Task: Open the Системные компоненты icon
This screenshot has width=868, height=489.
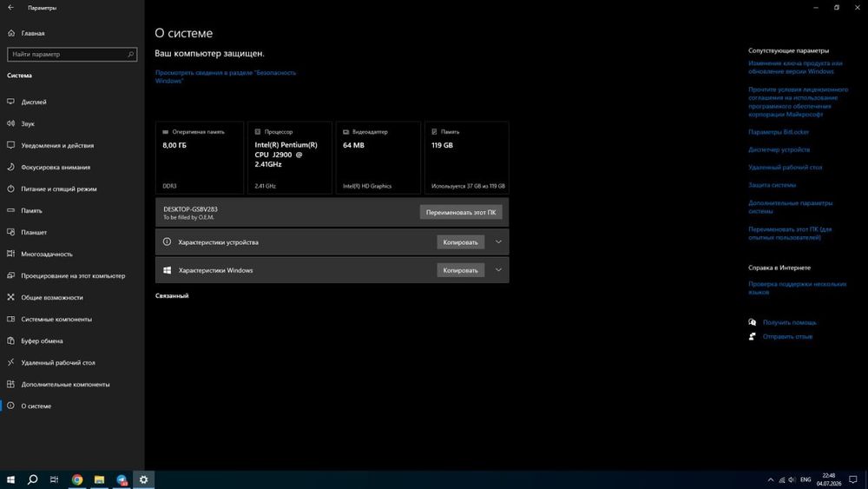Action: [x=10, y=319]
